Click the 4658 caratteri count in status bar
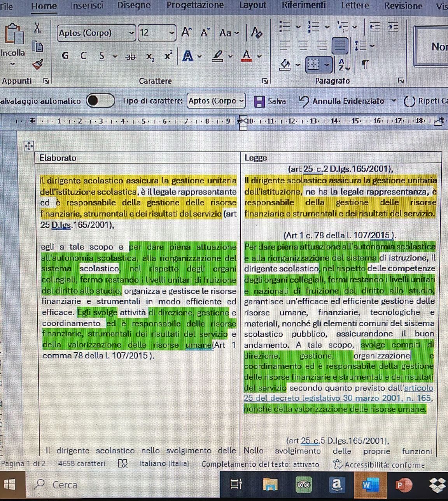 (x=82, y=464)
